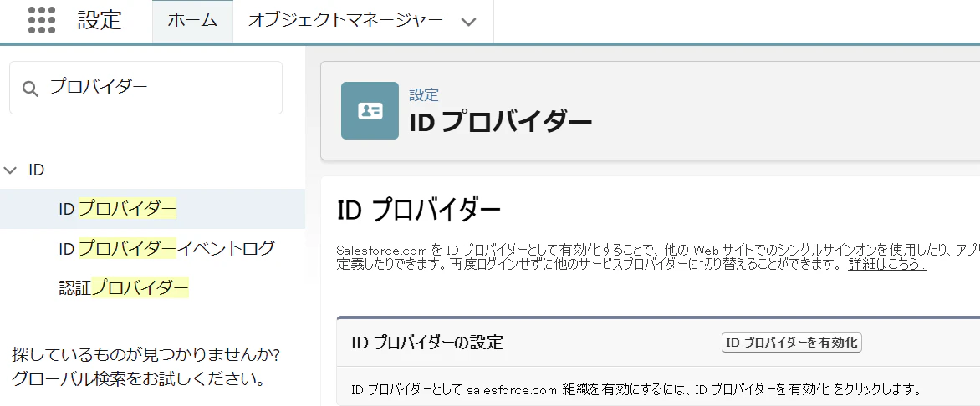
Task: Open the App Launcher dots icon
Action: (x=42, y=20)
